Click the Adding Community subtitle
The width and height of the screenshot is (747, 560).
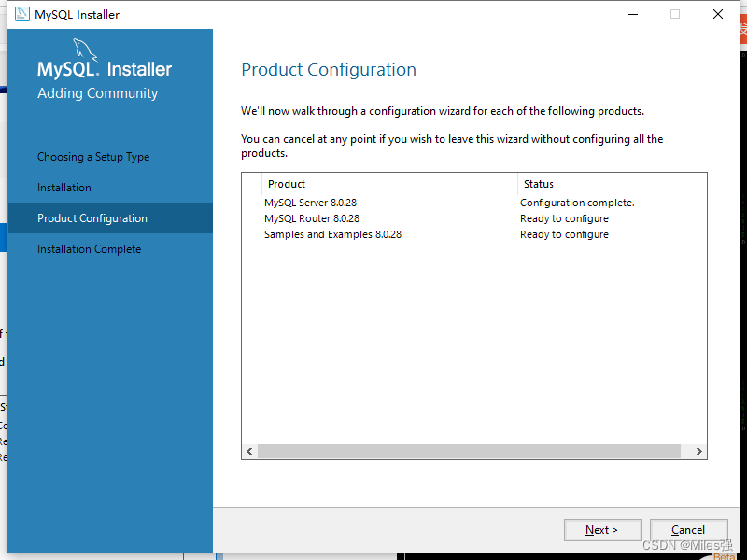pos(98,92)
